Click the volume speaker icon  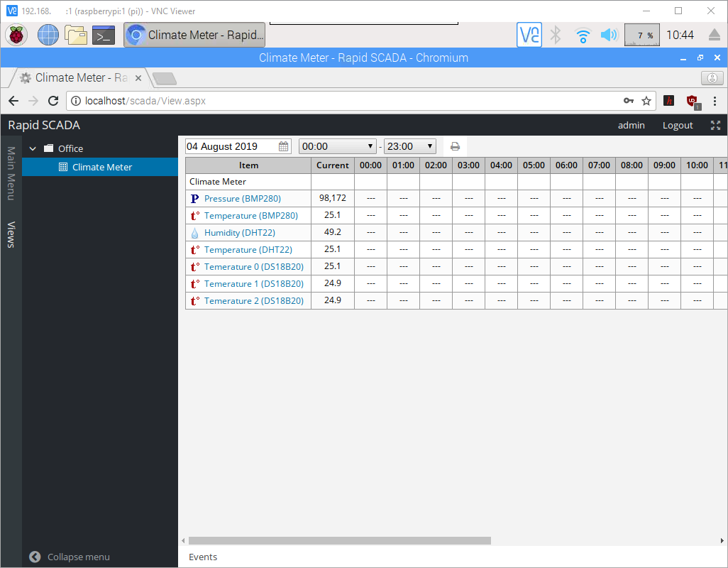609,35
